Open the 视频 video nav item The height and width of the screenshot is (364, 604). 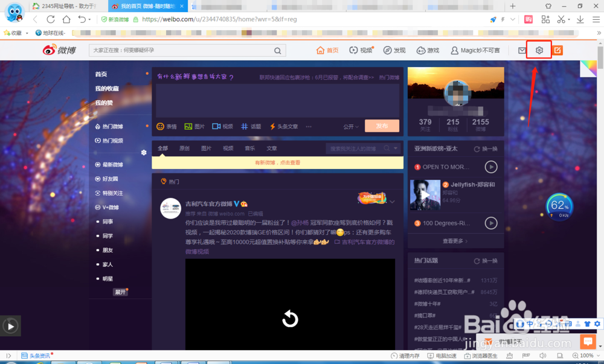click(x=361, y=51)
